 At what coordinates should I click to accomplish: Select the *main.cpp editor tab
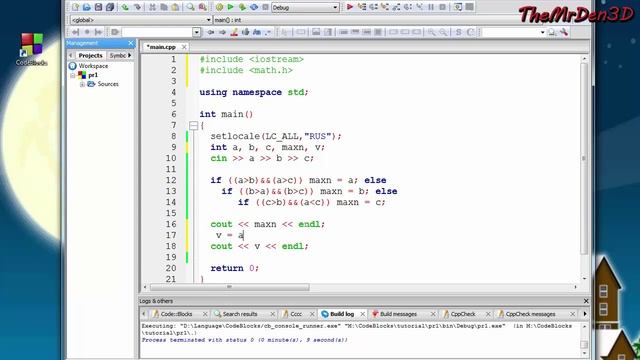[x=161, y=47]
